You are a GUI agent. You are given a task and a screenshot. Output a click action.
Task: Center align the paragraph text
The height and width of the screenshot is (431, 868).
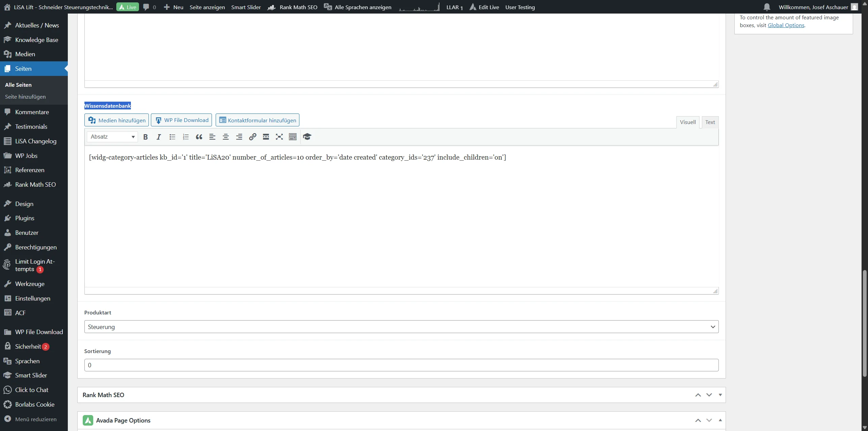click(x=225, y=137)
